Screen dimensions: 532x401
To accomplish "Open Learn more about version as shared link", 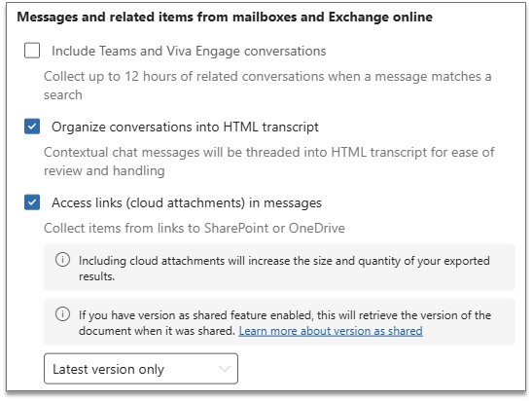I will (x=331, y=331).
